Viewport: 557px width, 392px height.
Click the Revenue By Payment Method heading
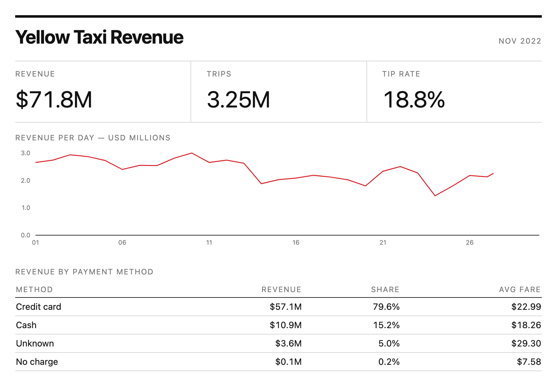coord(84,272)
